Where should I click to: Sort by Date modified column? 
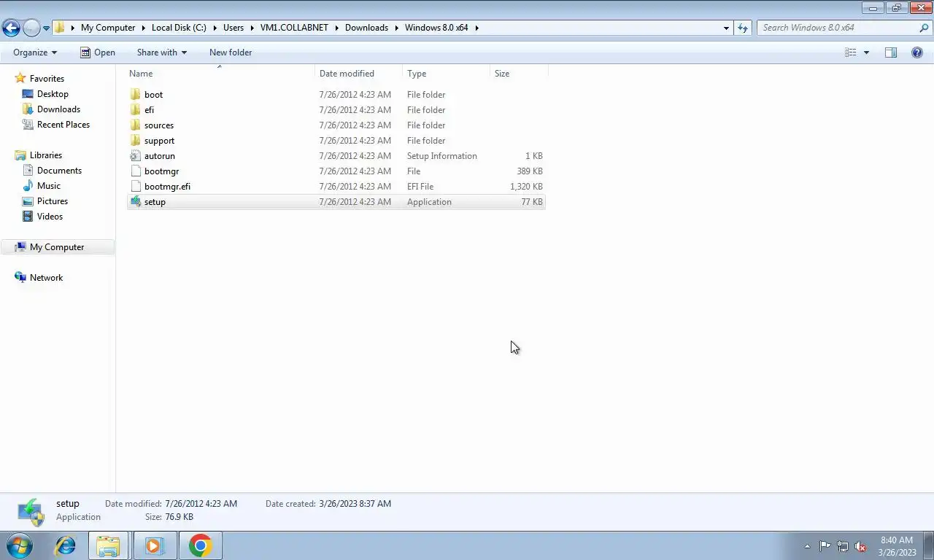point(359,74)
